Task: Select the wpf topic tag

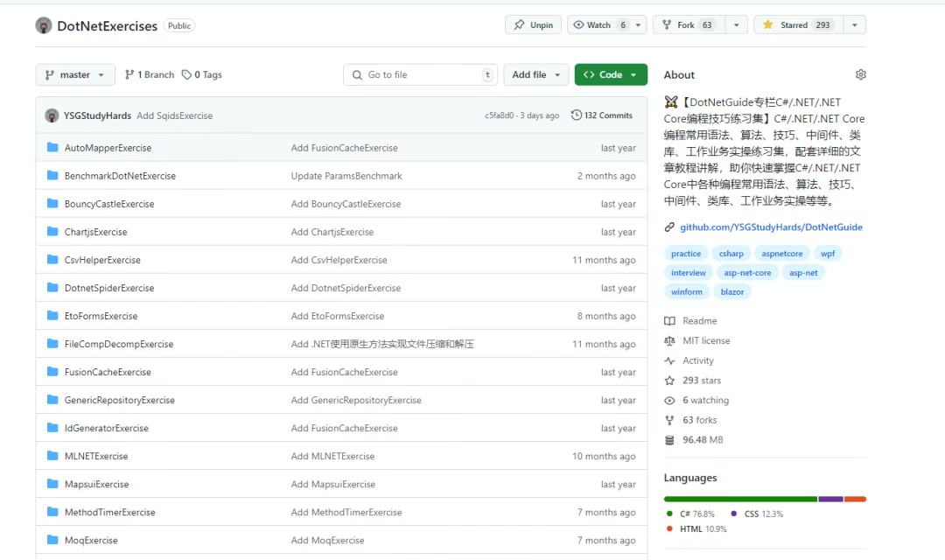Action: pyautogui.click(x=828, y=254)
